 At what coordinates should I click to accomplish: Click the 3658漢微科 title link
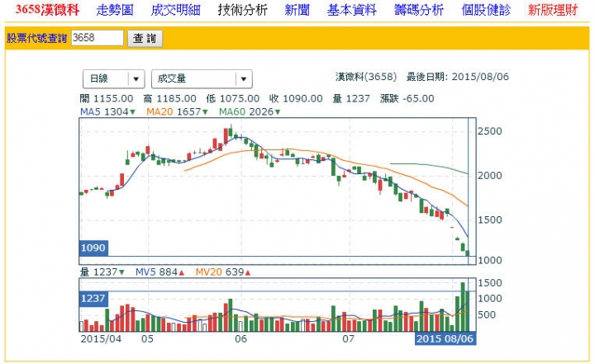[47, 10]
